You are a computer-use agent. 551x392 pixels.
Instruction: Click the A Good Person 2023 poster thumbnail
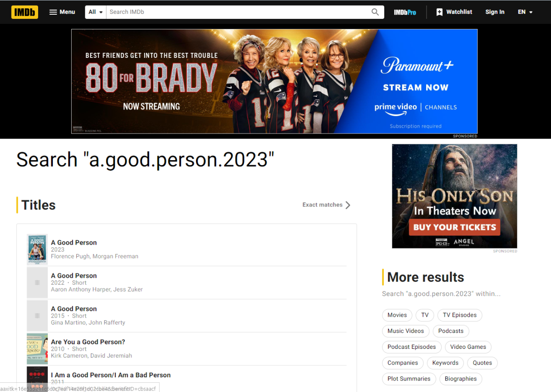click(37, 249)
